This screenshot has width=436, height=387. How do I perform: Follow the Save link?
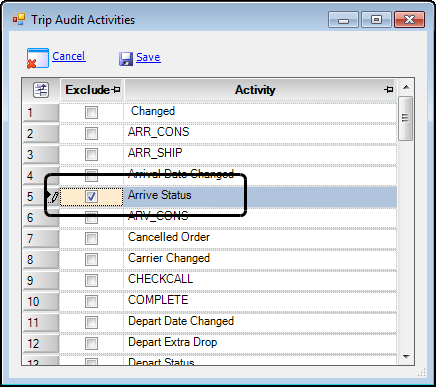pos(148,57)
